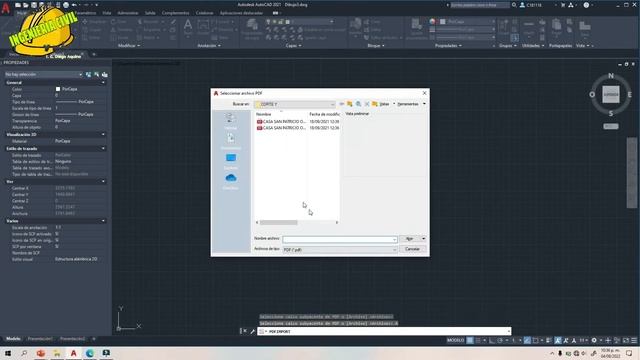640x360 pixels.
Task: Click the wrench customize icon on command line
Action: (252, 331)
